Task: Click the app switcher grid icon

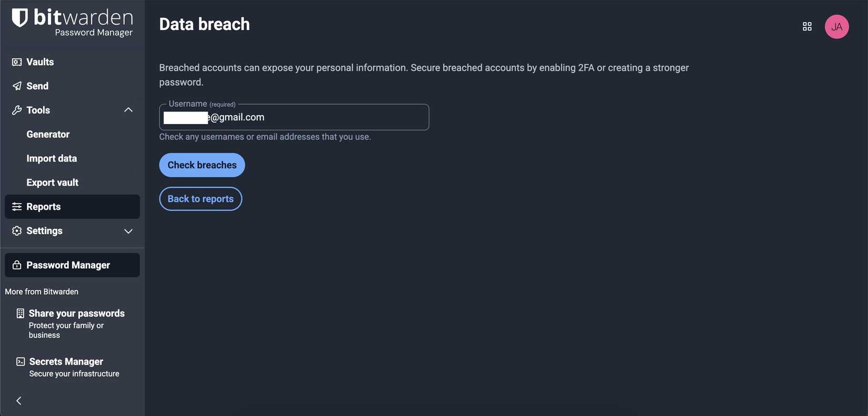Action: (808, 26)
